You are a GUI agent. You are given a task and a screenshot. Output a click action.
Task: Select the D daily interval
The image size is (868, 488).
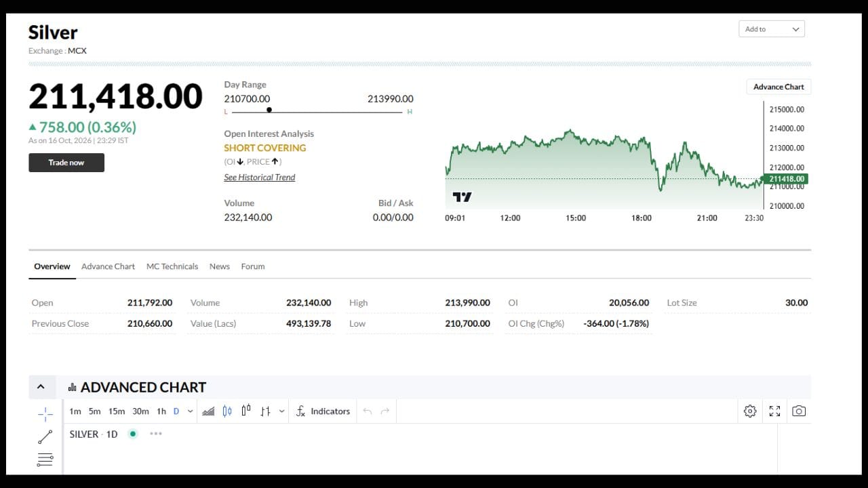point(176,411)
